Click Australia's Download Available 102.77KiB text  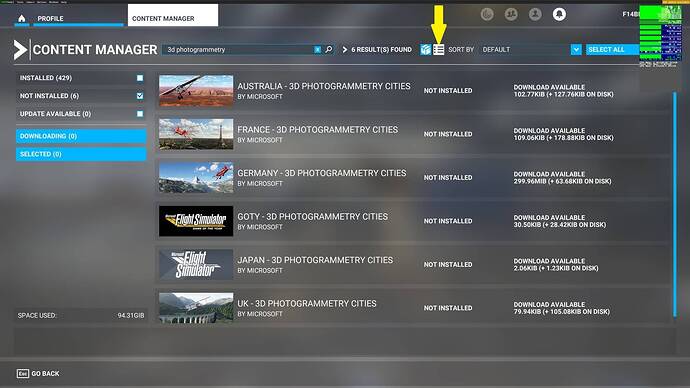(x=563, y=91)
